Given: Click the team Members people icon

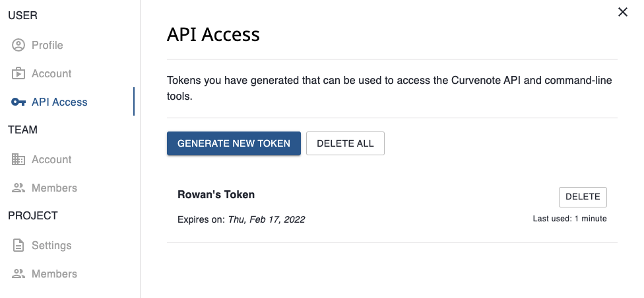Looking at the screenshot, I should pyautogui.click(x=18, y=188).
